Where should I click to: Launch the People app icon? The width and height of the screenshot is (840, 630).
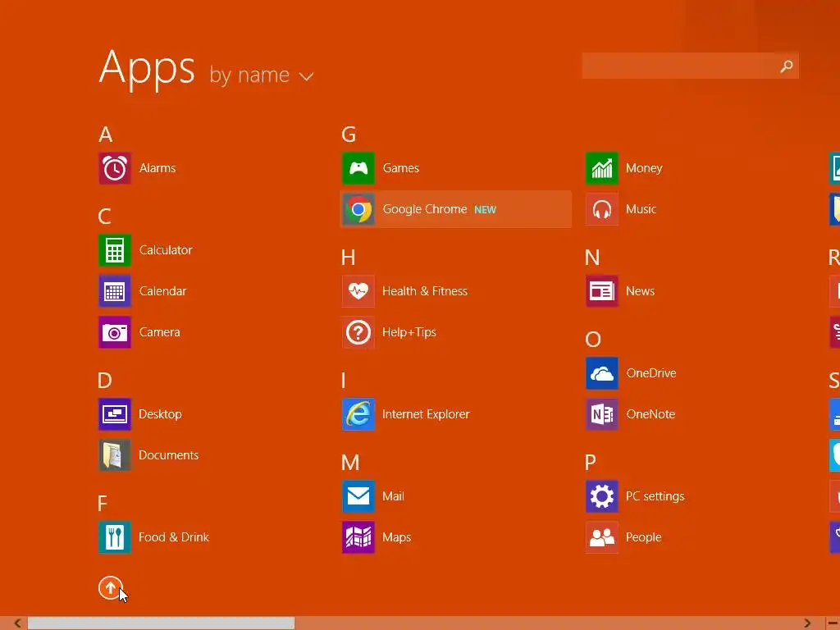[x=602, y=537]
